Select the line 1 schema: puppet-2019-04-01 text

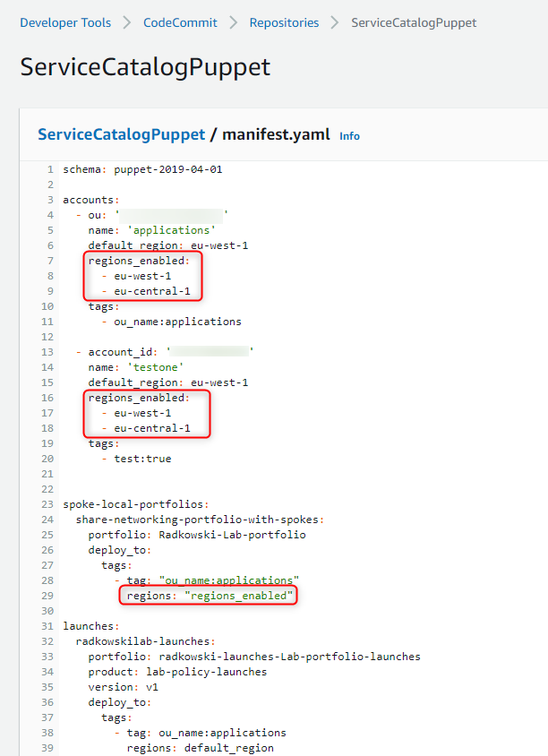coord(142,169)
